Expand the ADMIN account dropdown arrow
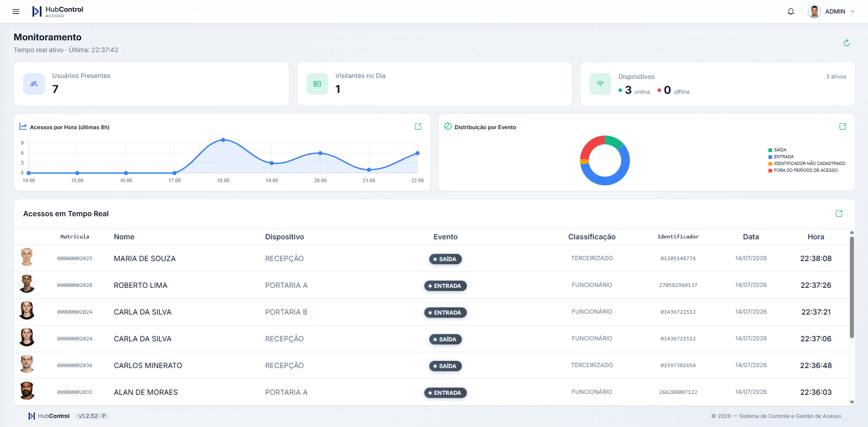 pos(853,12)
